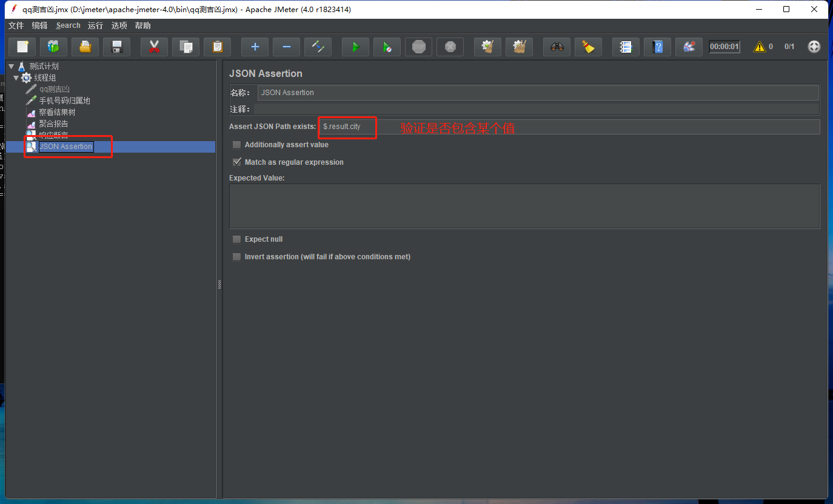Minimize the JMeter window
The image size is (833, 504).
[759, 9]
